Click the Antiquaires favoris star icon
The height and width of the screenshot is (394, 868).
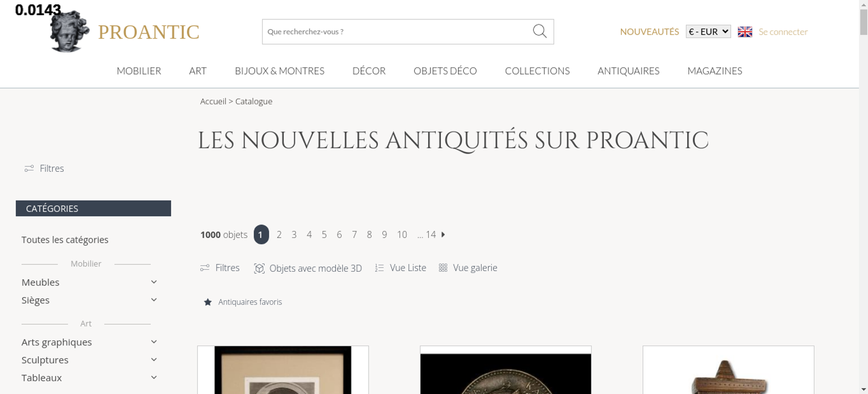(x=208, y=302)
